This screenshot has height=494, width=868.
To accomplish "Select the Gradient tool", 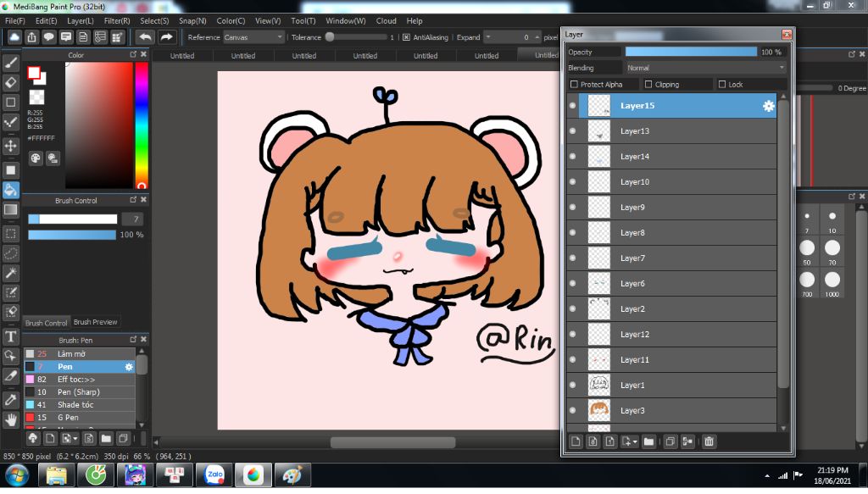I will click(x=11, y=209).
